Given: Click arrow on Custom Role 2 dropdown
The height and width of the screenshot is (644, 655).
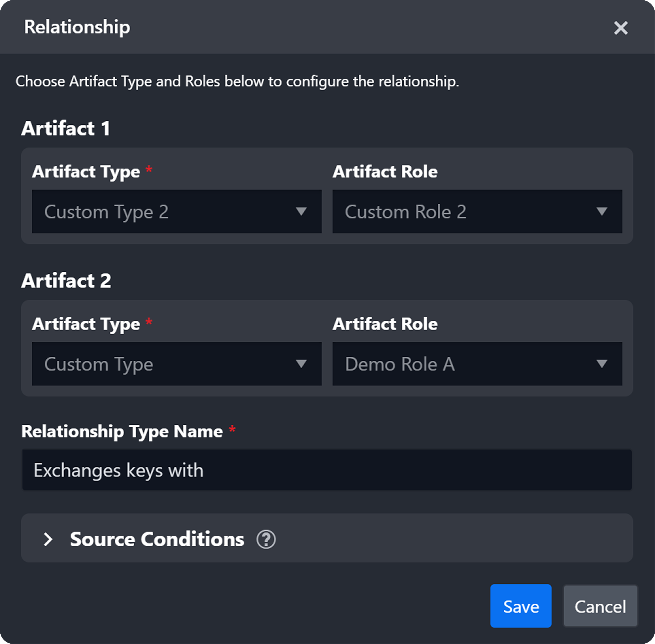Looking at the screenshot, I should pyautogui.click(x=602, y=211).
